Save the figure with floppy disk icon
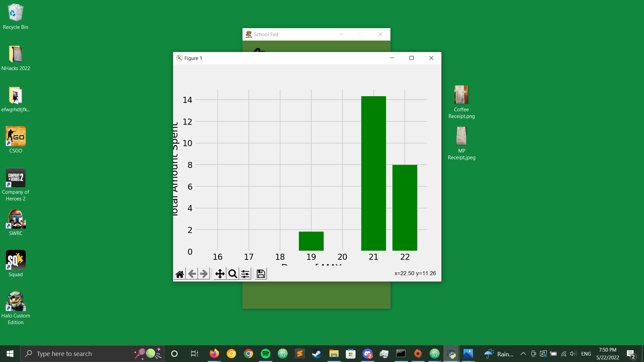This screenshot has height=362, width=644. coord(261,274)
